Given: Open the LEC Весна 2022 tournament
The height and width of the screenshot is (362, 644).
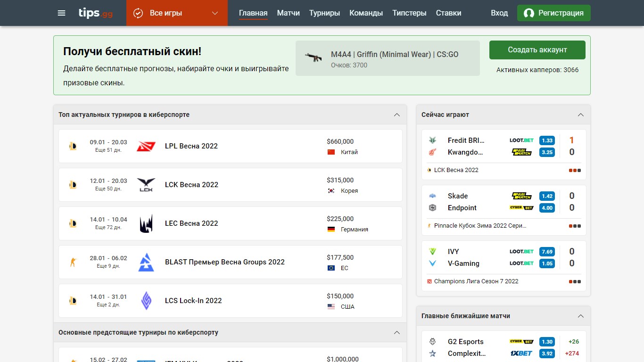Looking at the screenshot, I should (230, 223).
